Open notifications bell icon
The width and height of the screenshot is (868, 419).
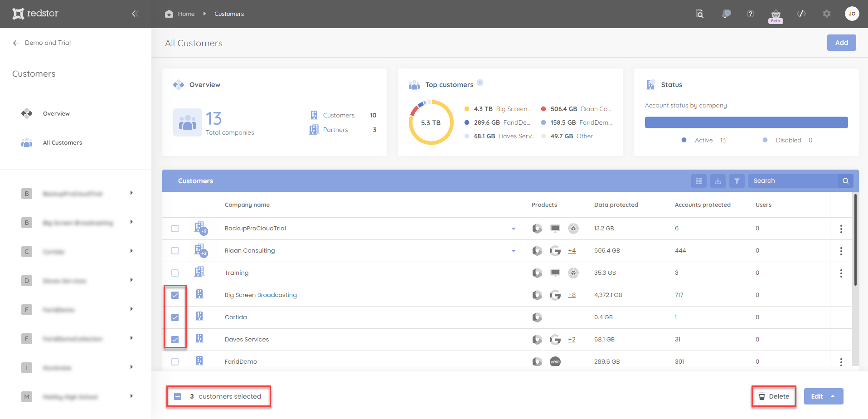tap(726, 14)
